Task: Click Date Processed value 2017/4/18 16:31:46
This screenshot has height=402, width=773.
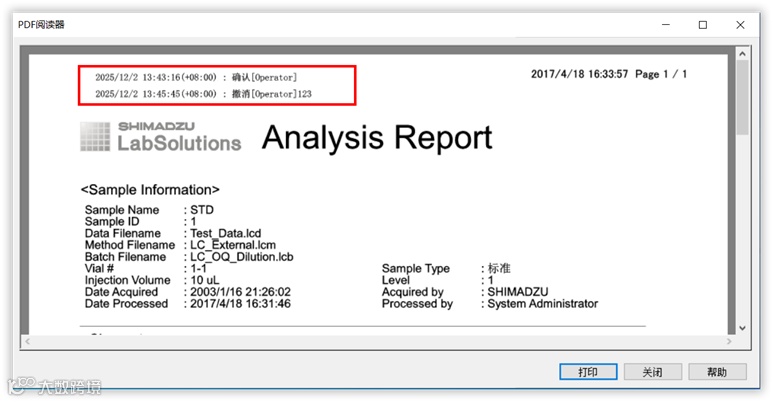Action: pyautogui.click(x=241, y=304)
